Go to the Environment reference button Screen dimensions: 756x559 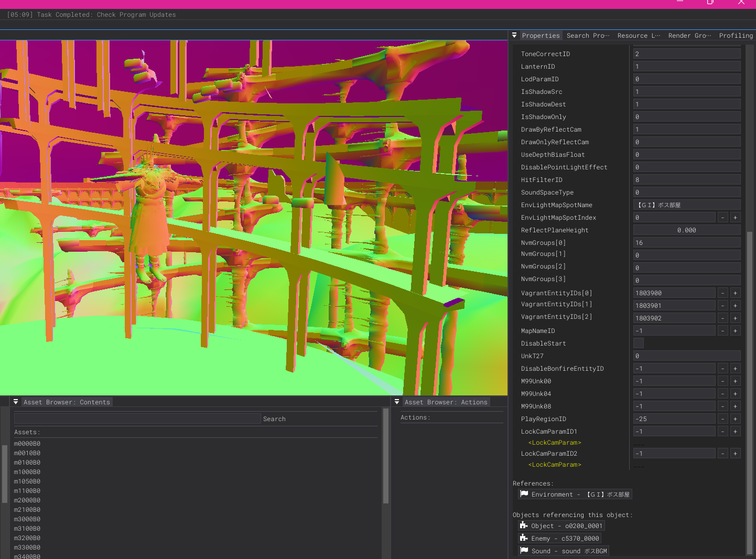coord(575,494)
